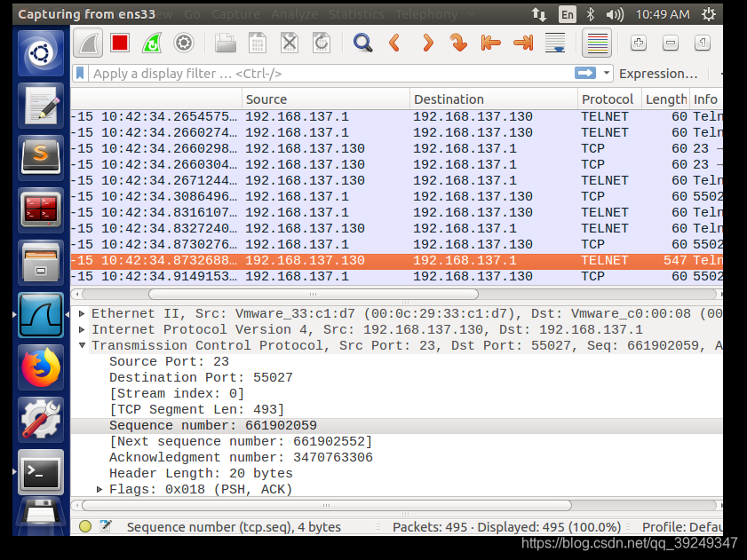Reset text size to normal
This screenshot has width=747, height=560.
tap(703, 43)
